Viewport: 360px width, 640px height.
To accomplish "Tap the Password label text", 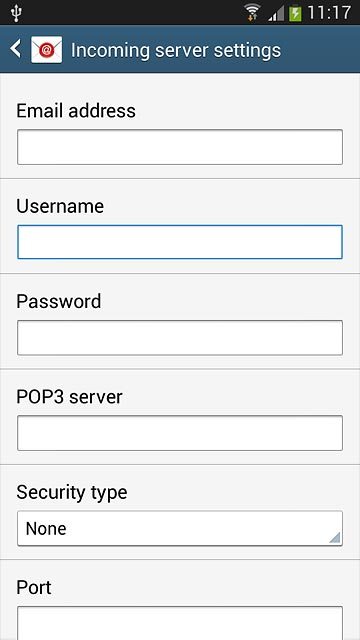I will (x=59, y=301).
